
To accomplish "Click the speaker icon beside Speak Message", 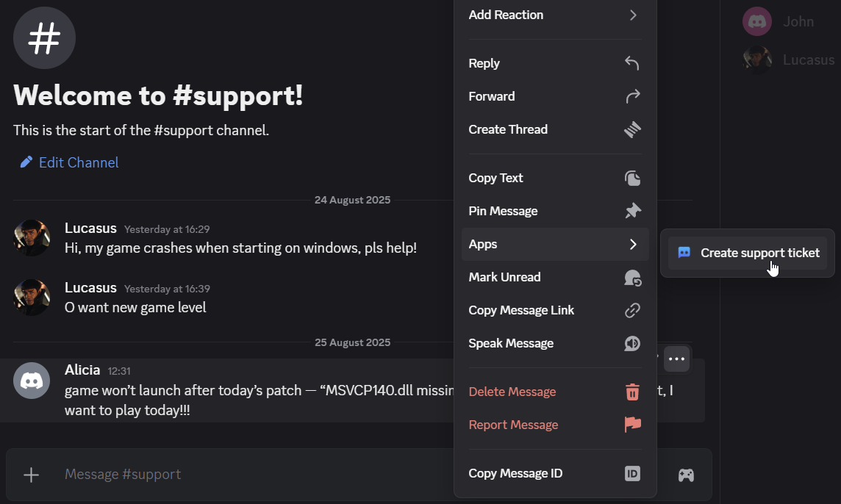I will [x=632, y=343].
